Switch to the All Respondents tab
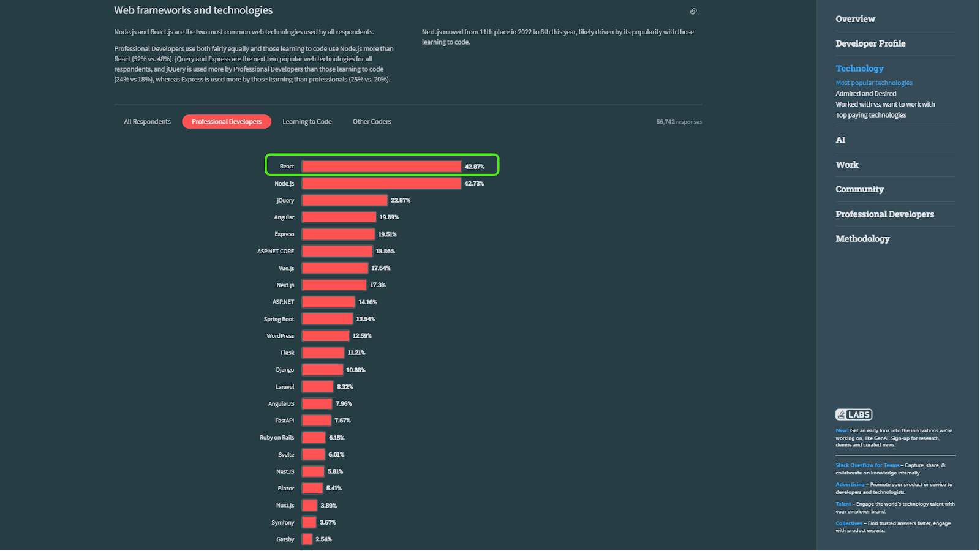 pos(147,122)
